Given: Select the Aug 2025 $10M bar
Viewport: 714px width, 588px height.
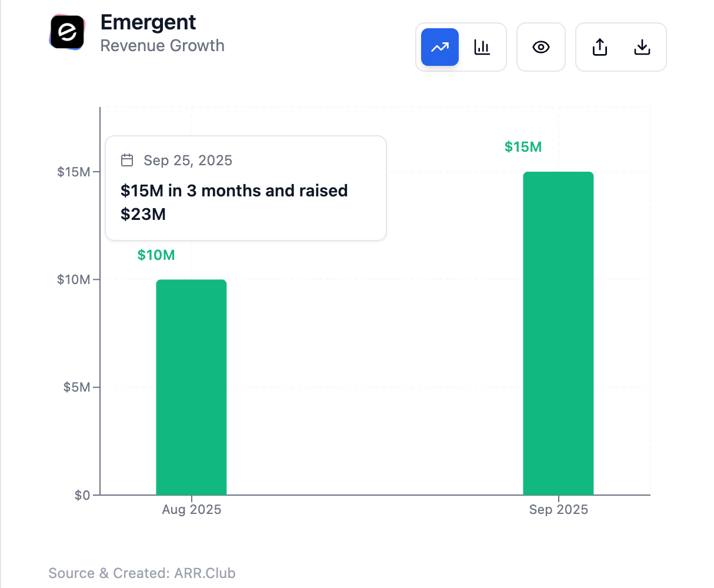Looking at the screenshot, I should [191, 387].
